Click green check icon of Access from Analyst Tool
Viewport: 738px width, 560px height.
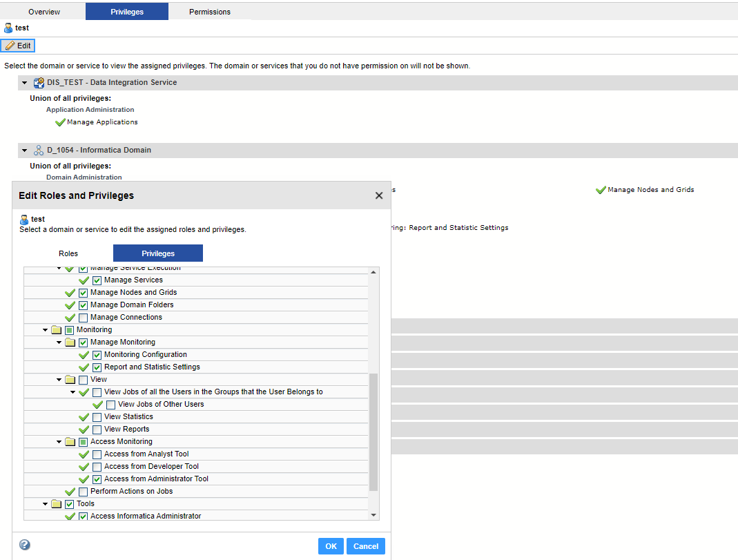[84, 454]
